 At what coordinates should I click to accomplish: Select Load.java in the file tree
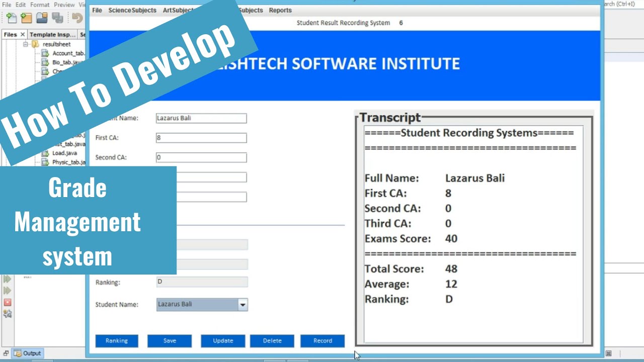pos(64,153)
